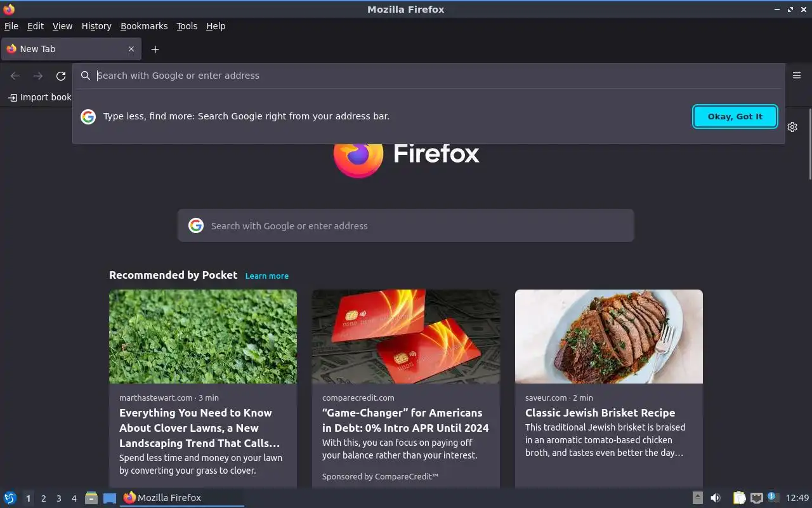
Task: Open the Clover Lawns article headline
Action: [x=200, y=428]
